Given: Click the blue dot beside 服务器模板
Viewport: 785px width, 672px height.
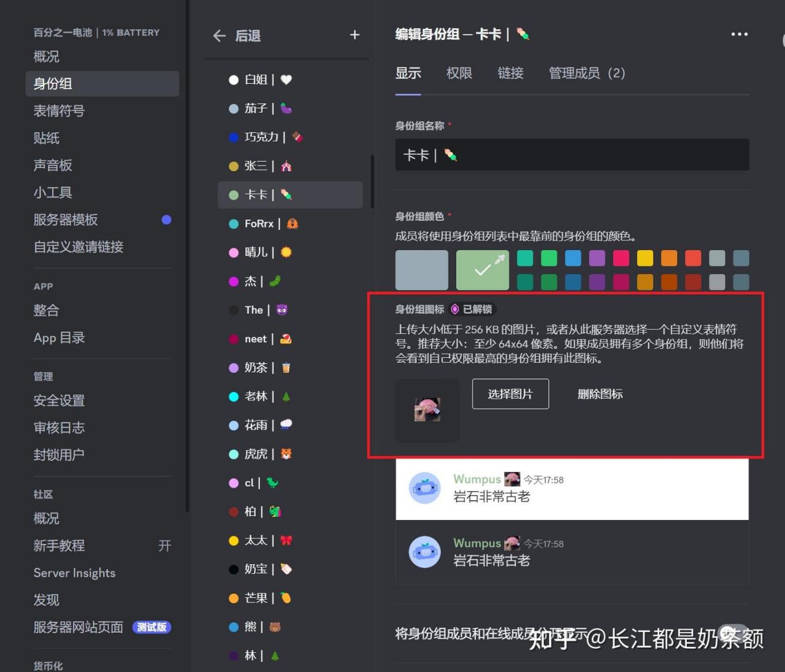Looking at the screenshot, I should click(166, 220).
